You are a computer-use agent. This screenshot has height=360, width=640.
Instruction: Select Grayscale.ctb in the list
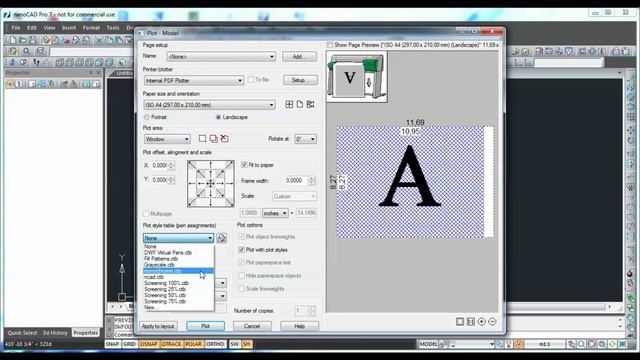coord(178,265)
